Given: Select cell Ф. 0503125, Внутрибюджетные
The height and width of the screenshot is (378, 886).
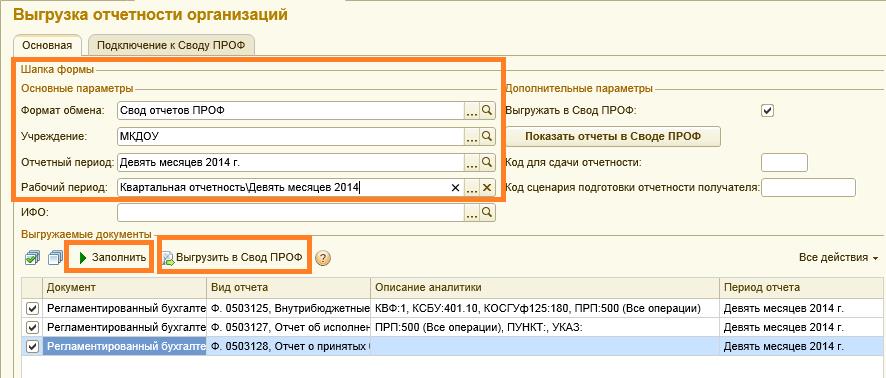Looking at the screenshot, I should coord(289,309).
